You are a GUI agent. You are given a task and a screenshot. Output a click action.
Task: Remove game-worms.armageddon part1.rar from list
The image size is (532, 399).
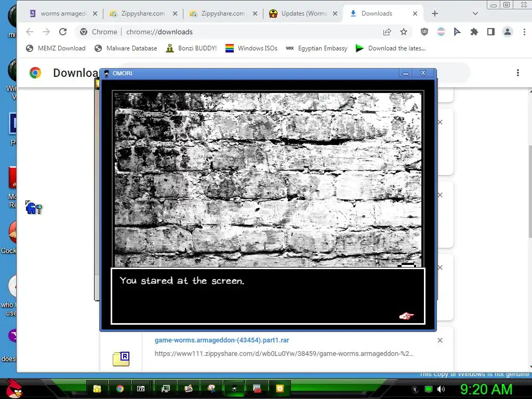[x=440, y=340]
